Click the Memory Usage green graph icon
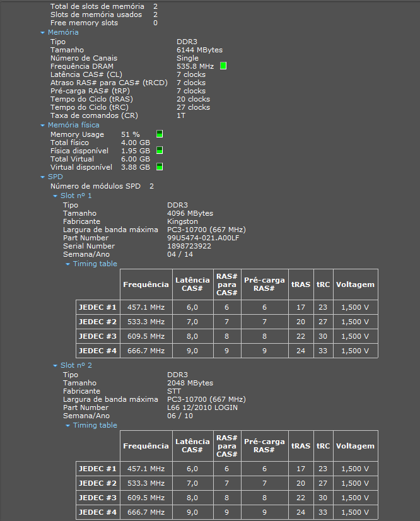This screenshot has height=521, width=420. click(x=160, y=134)
